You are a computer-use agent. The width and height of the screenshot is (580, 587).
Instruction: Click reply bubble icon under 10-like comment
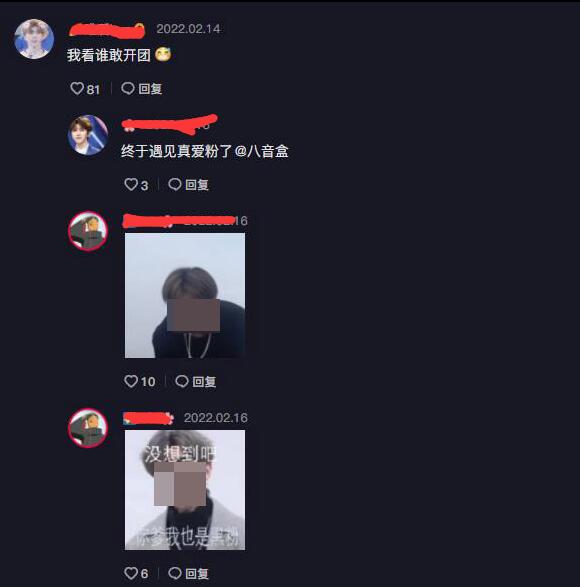click(x=182, y=381)
